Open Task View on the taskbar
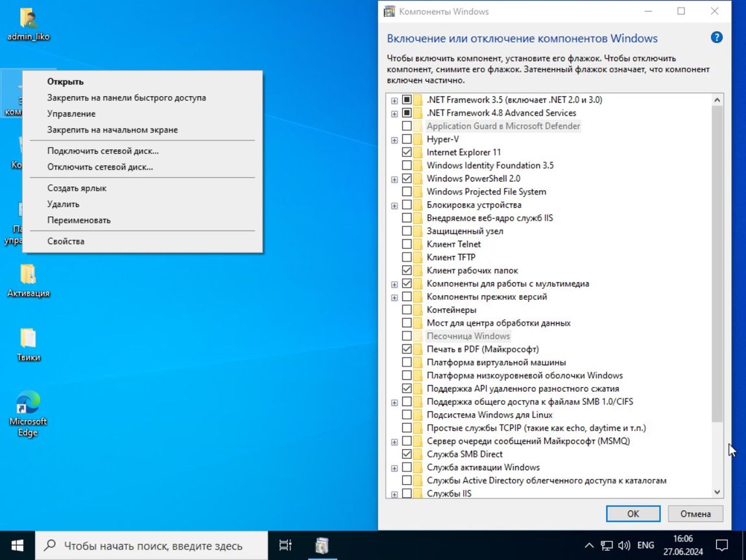The height and width of the screenshot is (560, 746). point(285,545)
